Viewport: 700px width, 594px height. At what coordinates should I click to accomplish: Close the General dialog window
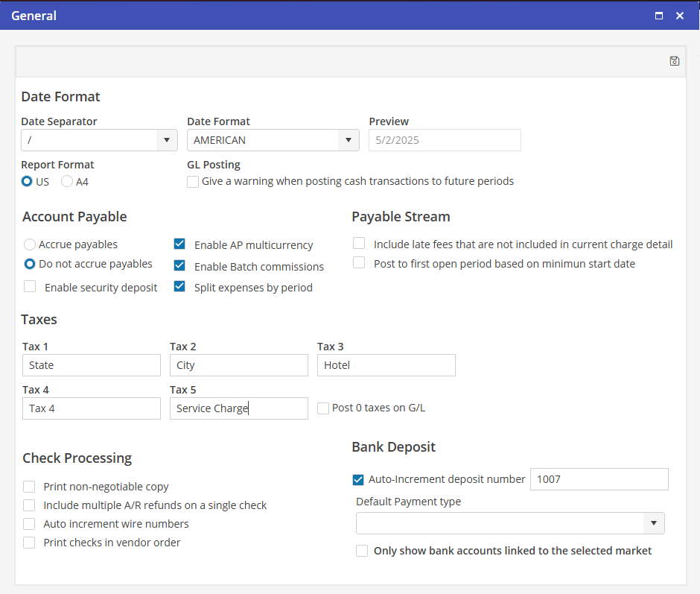point(680,16)
